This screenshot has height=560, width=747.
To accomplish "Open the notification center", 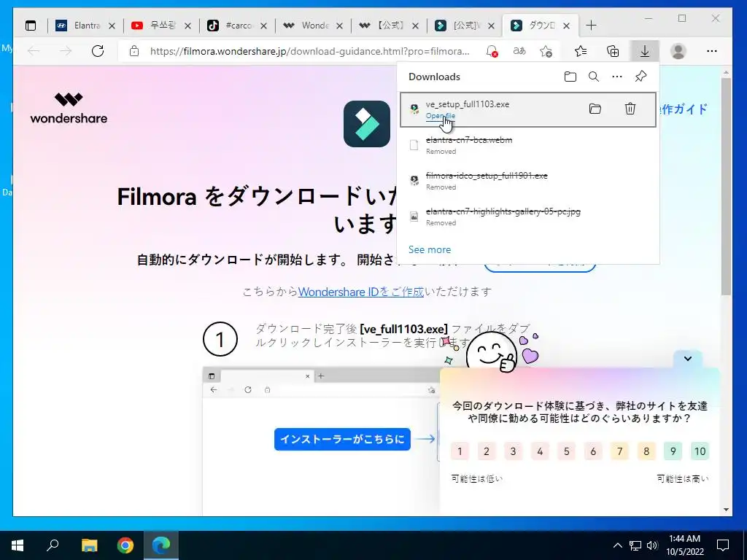I will point(723,545).
